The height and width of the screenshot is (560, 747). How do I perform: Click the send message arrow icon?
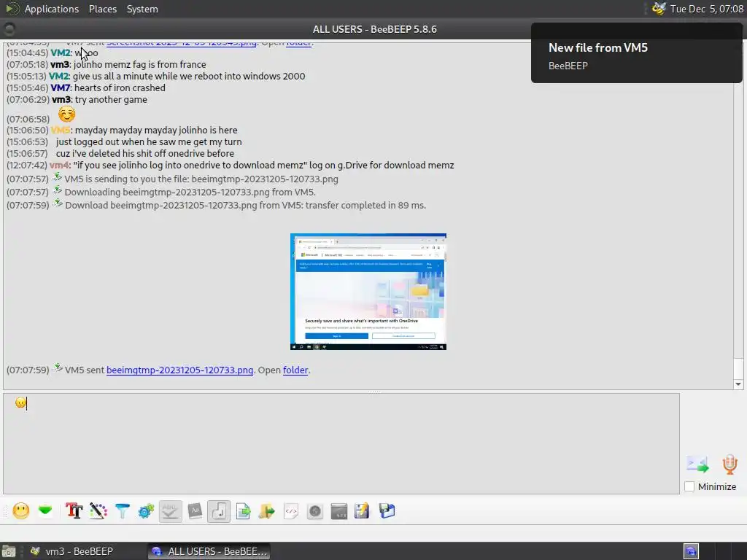697,464
